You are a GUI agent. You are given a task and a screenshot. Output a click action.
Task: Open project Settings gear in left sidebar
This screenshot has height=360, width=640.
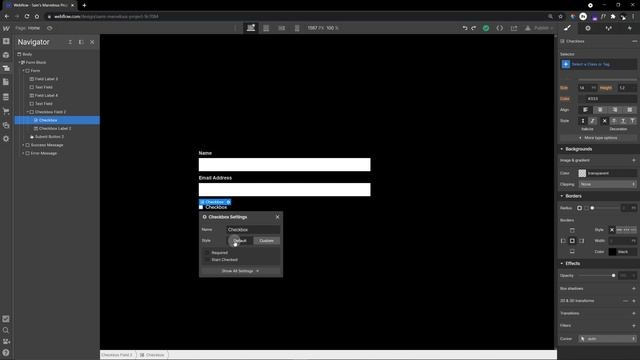click(x=6, y=139)
